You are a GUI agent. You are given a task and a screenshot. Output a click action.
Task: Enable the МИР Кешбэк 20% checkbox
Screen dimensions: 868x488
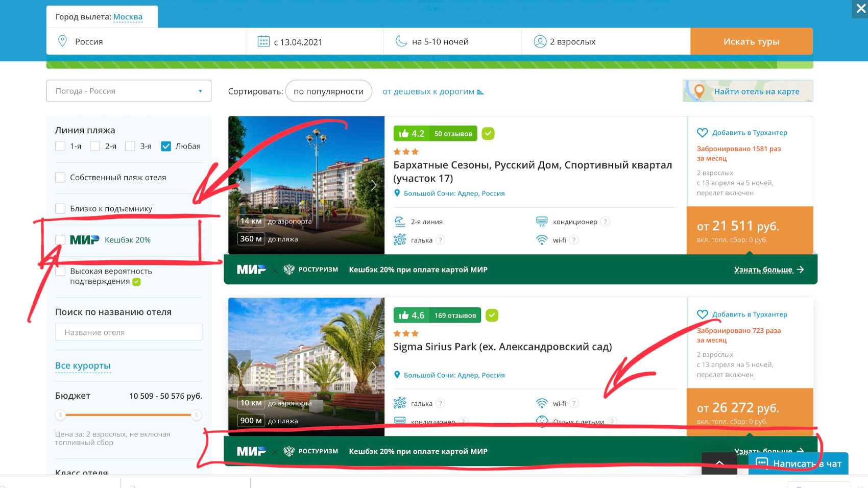[60, 240]
